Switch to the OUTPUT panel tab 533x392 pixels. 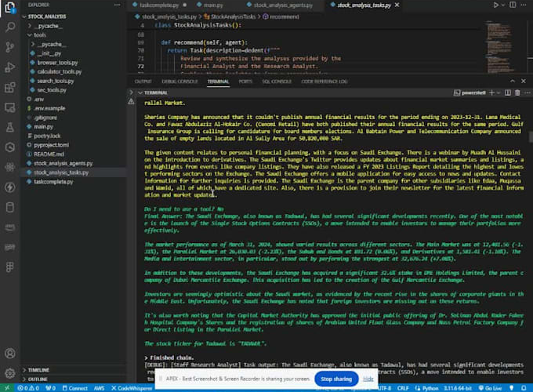143,81
